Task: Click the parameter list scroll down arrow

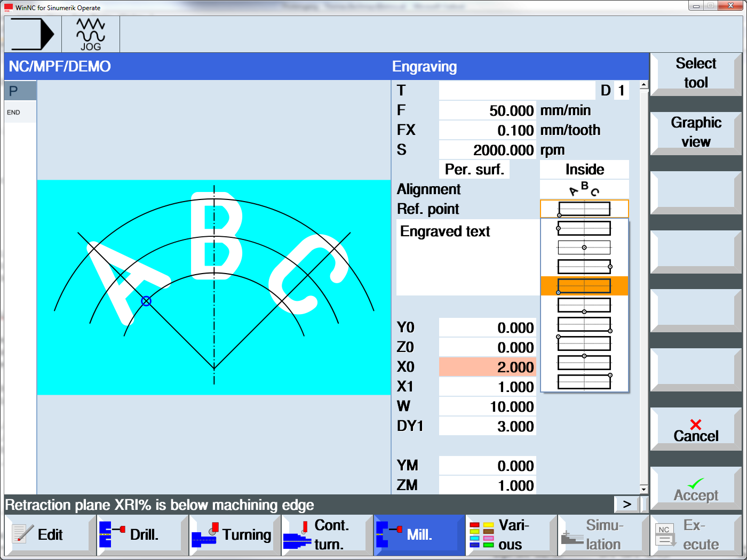Action: [x=644, y=489]
